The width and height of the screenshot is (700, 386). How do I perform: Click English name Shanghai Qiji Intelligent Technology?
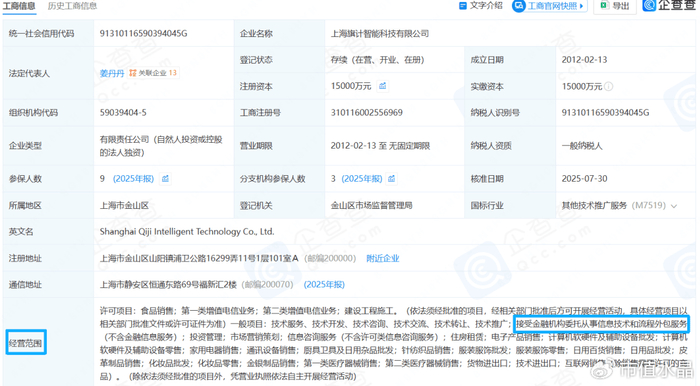click(x=187, y=232)
